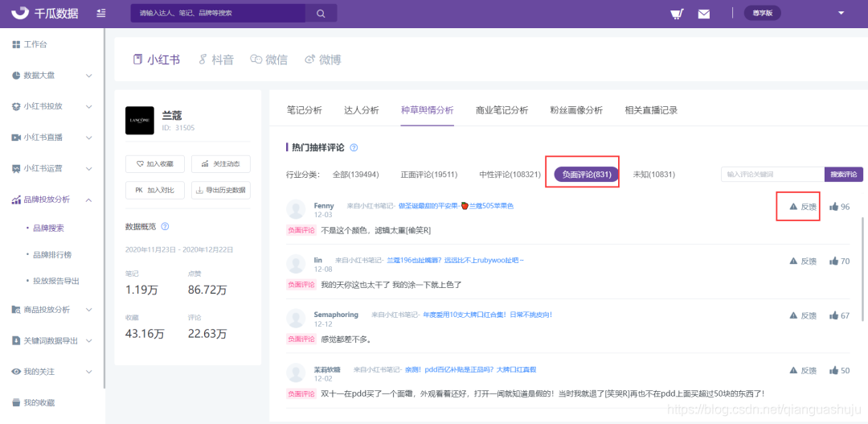Switch to the 微博 platform tab

pyautogui.click(x=323, y=60)
